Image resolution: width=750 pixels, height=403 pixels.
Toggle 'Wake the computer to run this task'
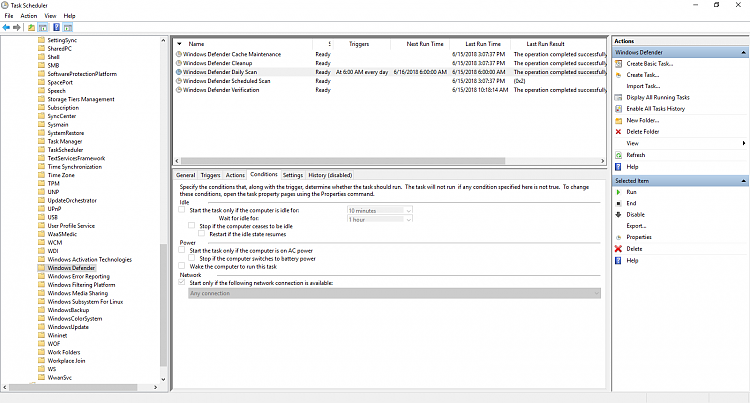[182, 266]
